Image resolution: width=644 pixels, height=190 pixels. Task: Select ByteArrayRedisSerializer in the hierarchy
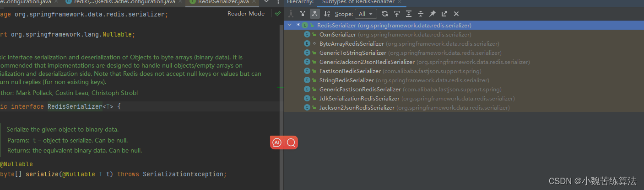click(x=464, y=44)
